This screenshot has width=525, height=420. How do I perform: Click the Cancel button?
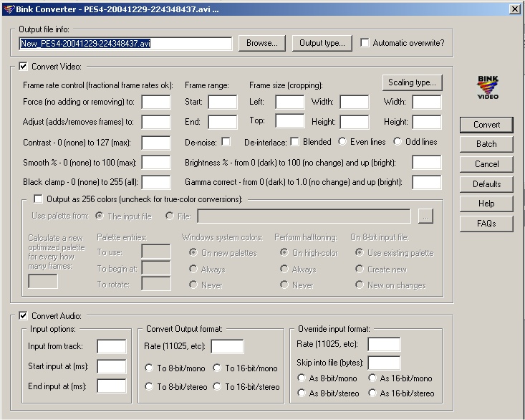pyautogui.click(x=486, y=164)
